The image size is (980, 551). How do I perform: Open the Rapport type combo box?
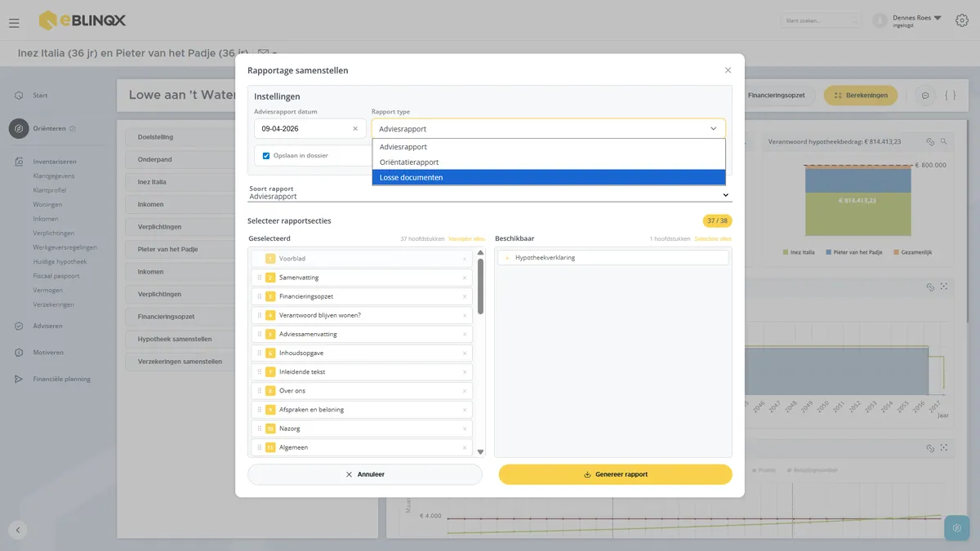coord(549,129)
